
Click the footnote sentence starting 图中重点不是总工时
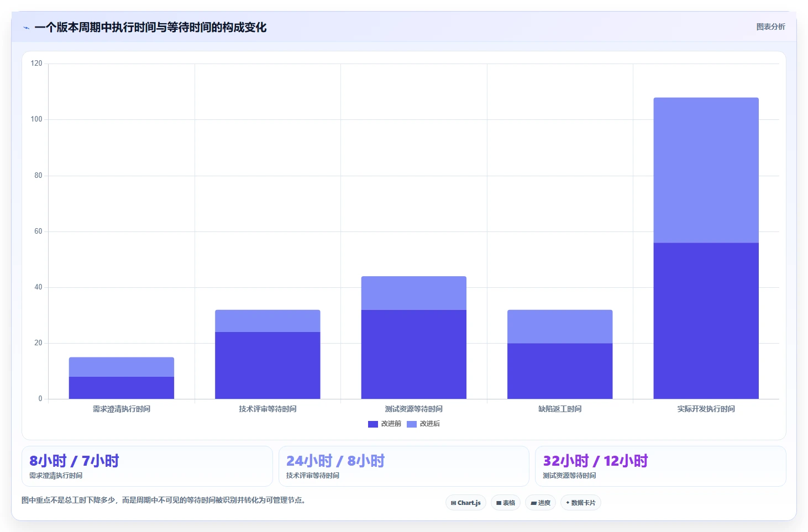[x=164, y=500]
